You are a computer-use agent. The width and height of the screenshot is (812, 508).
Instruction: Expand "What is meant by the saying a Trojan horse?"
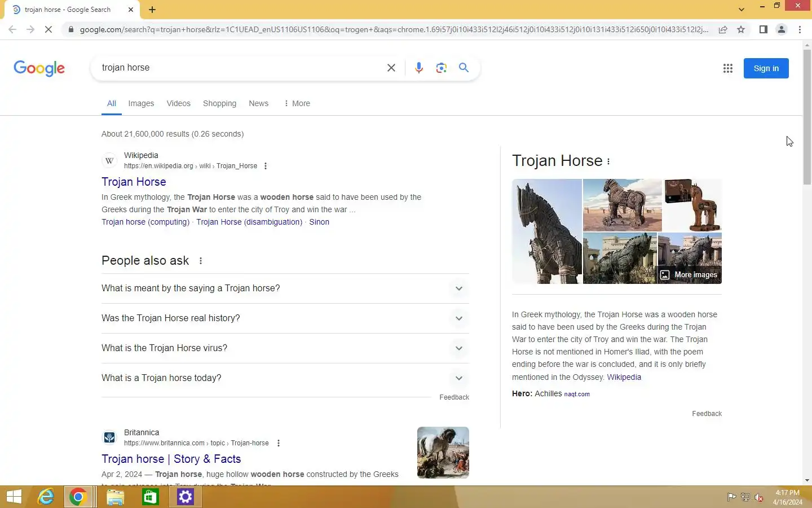click(x=285, y=288)
